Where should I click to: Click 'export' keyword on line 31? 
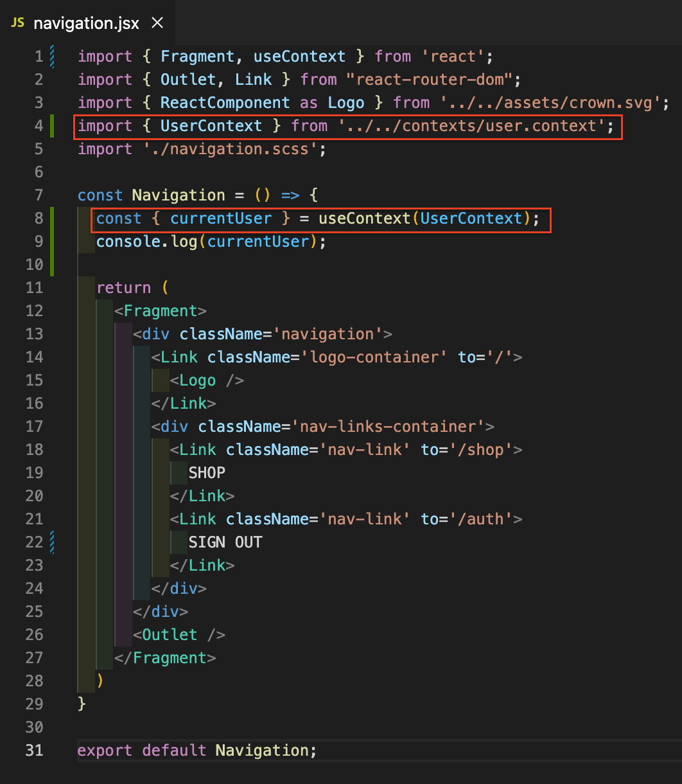(x=105, y=751)
